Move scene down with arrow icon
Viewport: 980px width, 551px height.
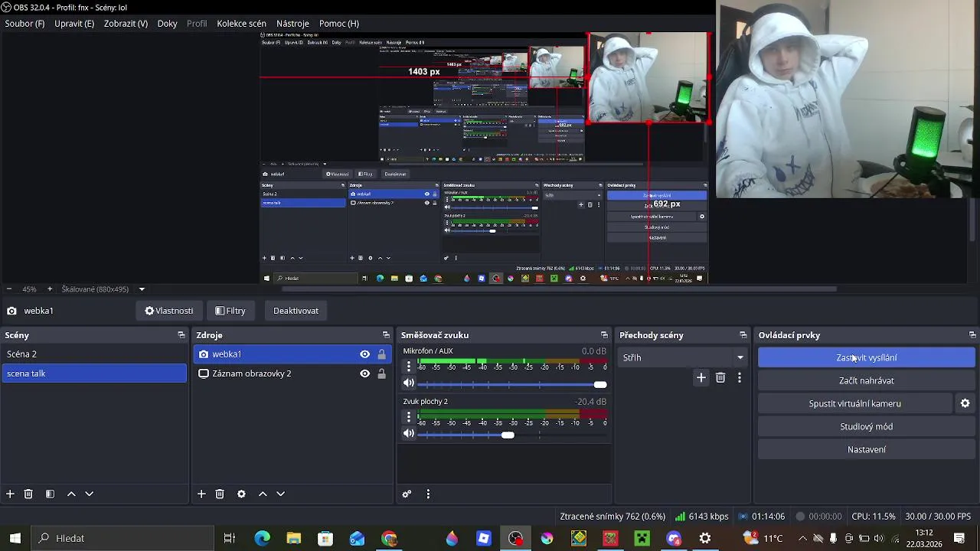pos(89,494)
